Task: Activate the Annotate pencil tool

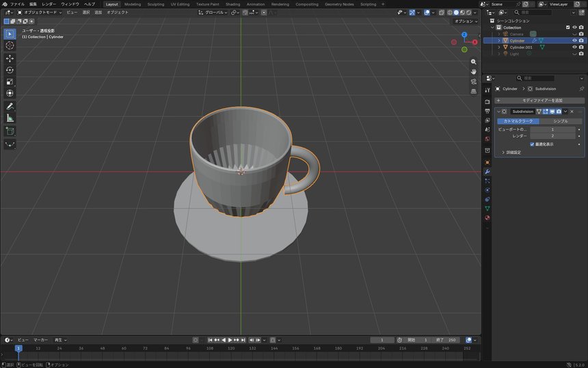Action: pyautogui.click(x=10, y=107)
